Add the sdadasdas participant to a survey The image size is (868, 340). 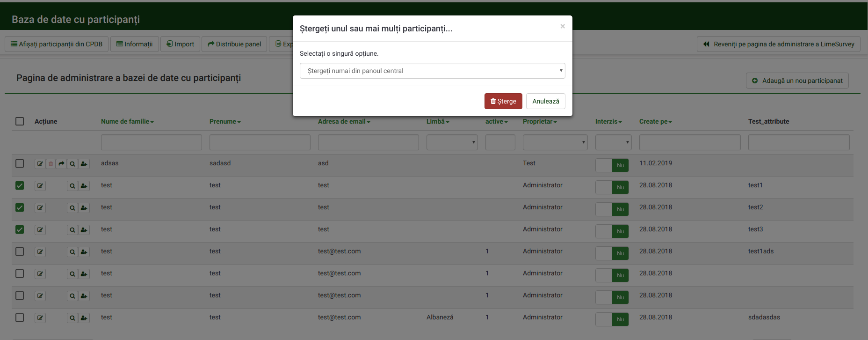84,318
